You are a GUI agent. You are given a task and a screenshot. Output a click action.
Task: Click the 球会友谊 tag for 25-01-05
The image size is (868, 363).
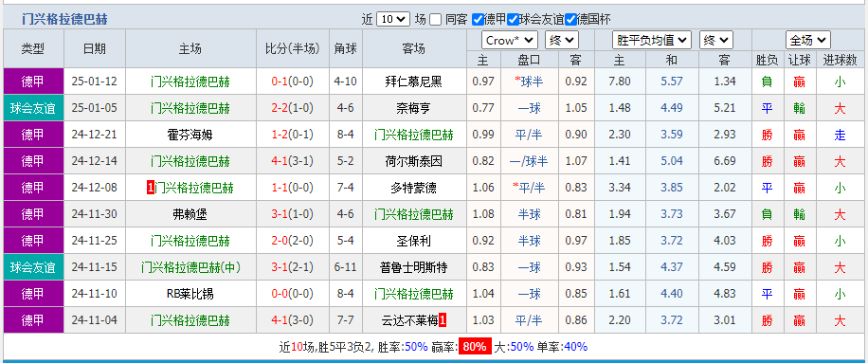pos(33,108)
